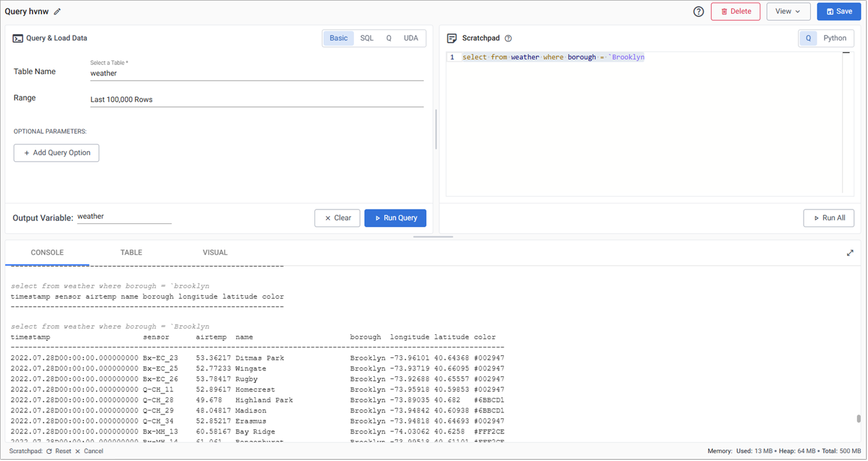The image size is (868, 461).
Task: Open the VISUAL tab
Action: (215, 252)
